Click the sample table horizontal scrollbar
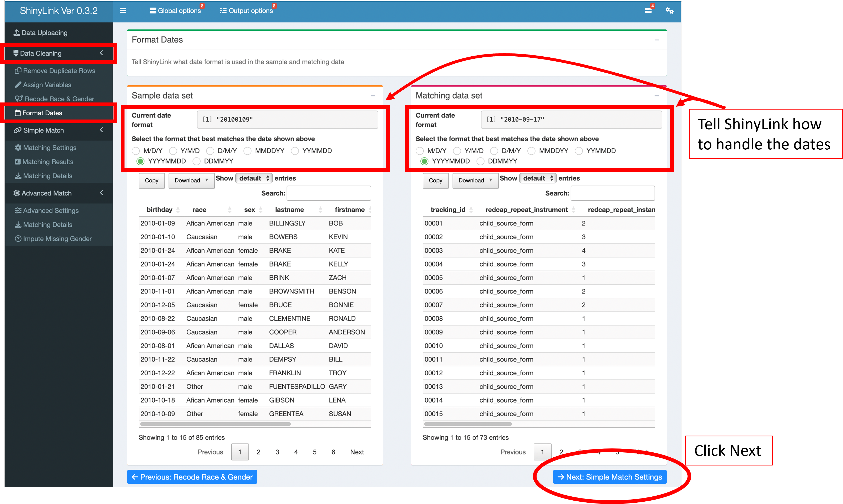Screen dimensions: 843x504 215,424
